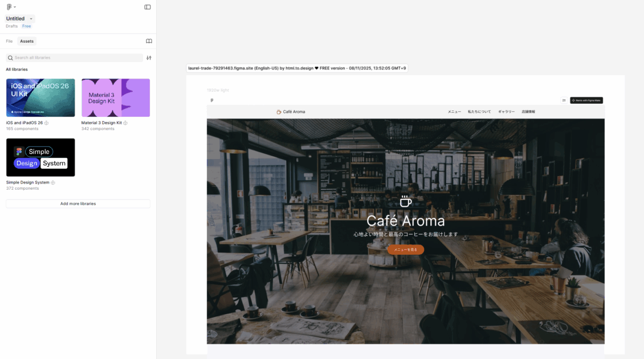644x359 pixels.
Task: Open the Simple Design System library
Action: click(x=40, y=157)
